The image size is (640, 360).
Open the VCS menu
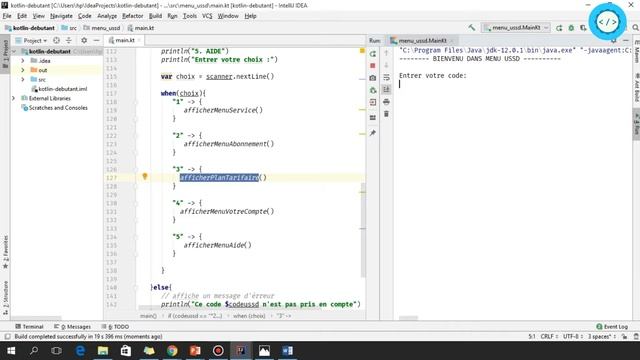pyautogui.click(x=207, y=16)
